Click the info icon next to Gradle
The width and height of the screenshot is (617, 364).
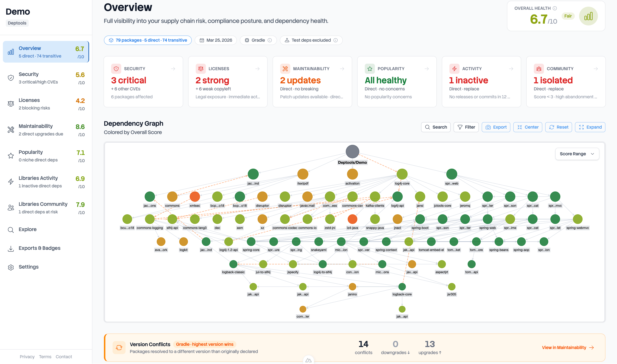(x=270, y=40)
